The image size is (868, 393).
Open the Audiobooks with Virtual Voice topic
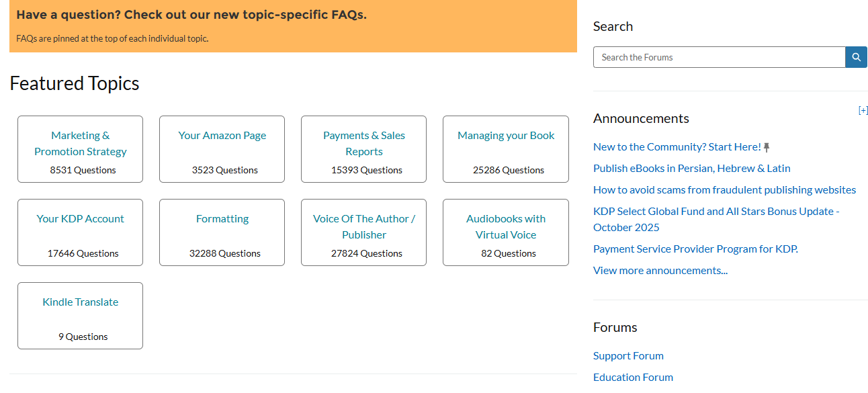coord(505,226)
